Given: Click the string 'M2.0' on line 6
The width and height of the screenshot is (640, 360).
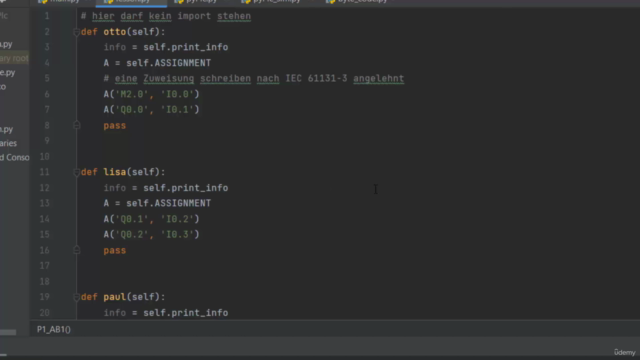Looking at the screenshot, I should pos(132,94).
